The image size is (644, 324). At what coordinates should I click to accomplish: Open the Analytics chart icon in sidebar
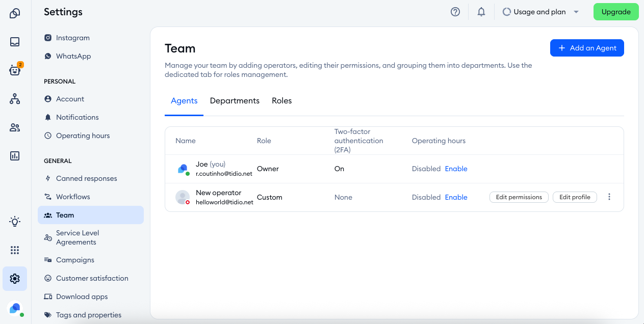click(x=15, y=156)
